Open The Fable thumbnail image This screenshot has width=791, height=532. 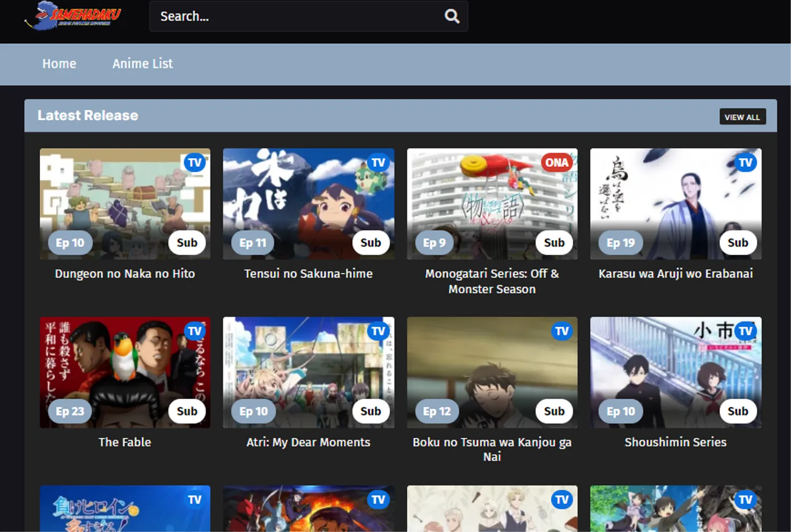[x=125, y=373]
